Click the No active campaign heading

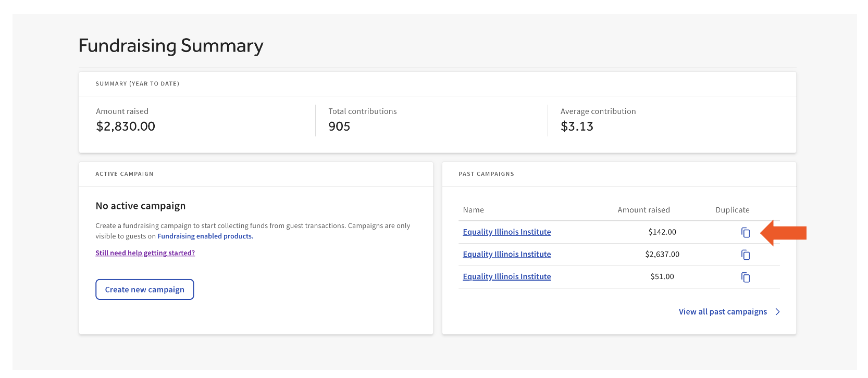(x=141, y=206)
